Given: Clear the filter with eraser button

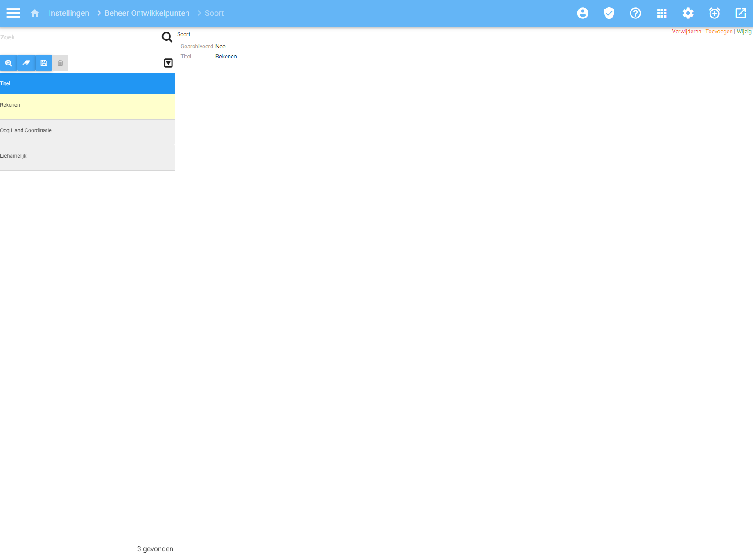Looking at the screenshot, I should 26,63.
